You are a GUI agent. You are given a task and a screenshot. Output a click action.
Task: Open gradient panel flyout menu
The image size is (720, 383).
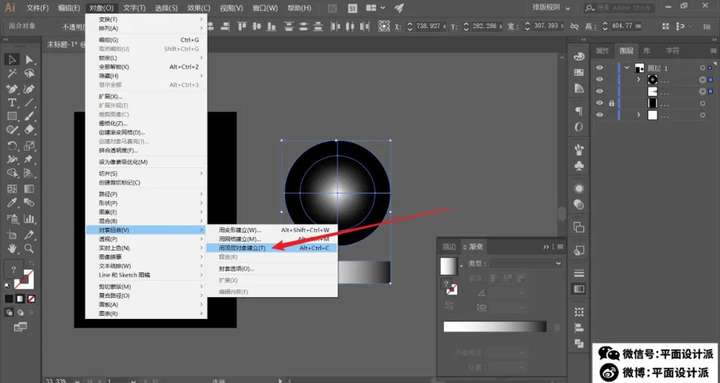560,247
